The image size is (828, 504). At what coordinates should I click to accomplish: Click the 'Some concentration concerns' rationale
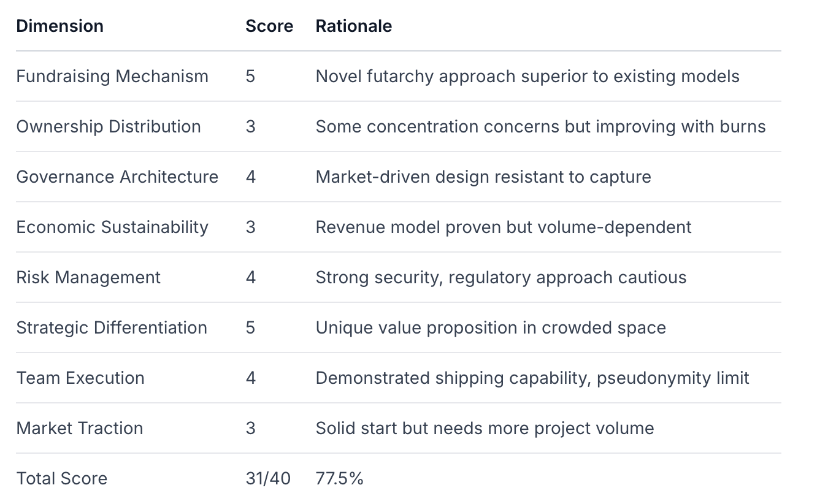pyautogui.click(x=540, y=127)
